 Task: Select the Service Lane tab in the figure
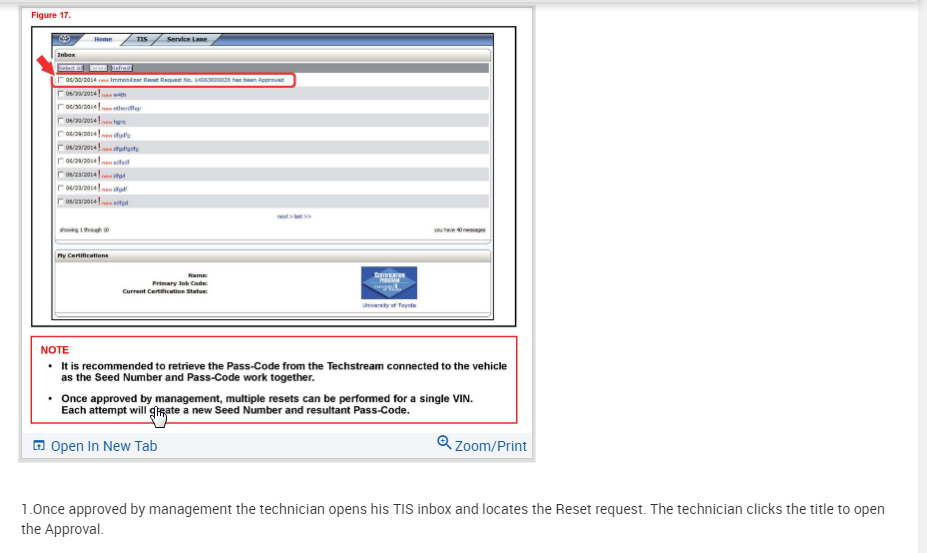click(x=187, y=39)
